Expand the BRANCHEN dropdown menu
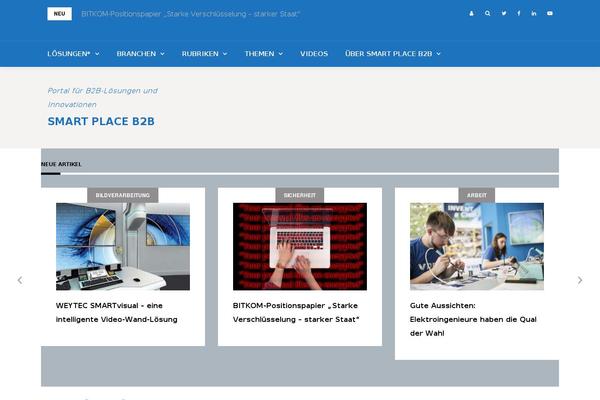Screen dimensions: 600x400 point(140,54)
